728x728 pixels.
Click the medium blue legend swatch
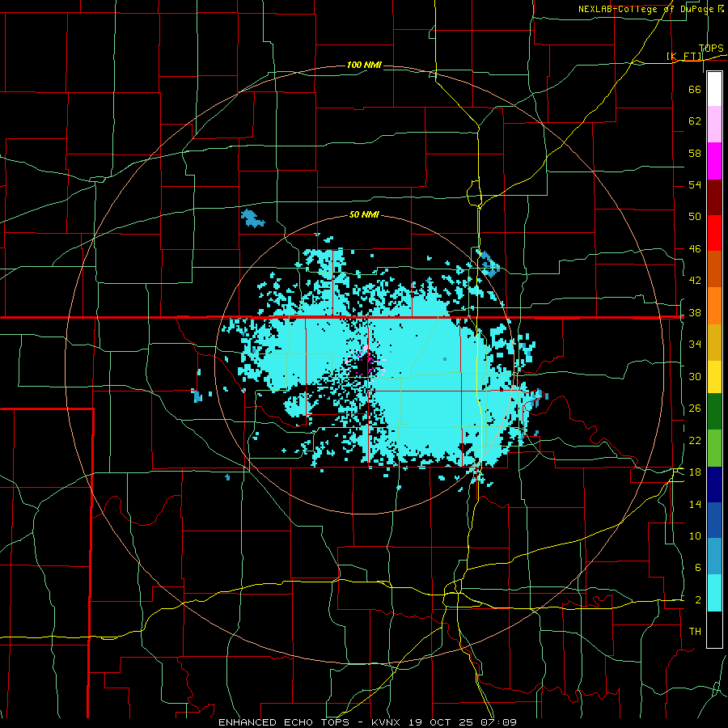point(714,521)
